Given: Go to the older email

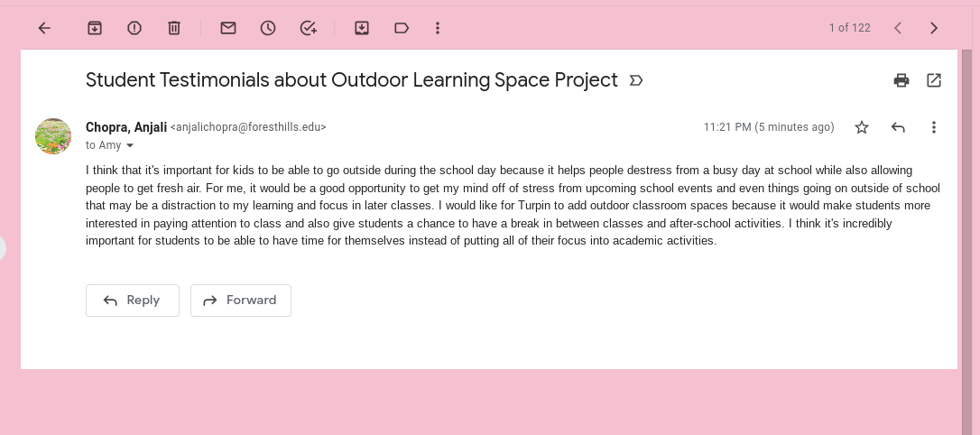Looking at the screenshot, I should click(934, 28).
